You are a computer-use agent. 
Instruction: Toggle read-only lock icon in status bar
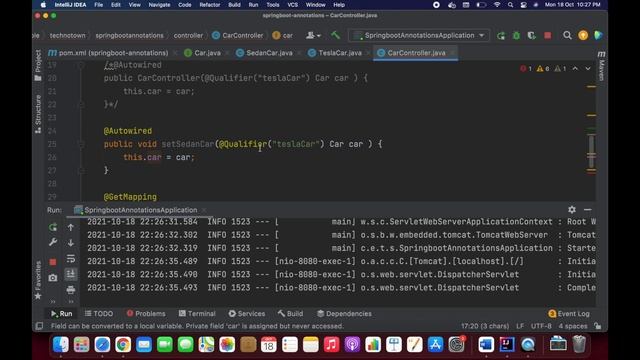[x=598, y=326]
